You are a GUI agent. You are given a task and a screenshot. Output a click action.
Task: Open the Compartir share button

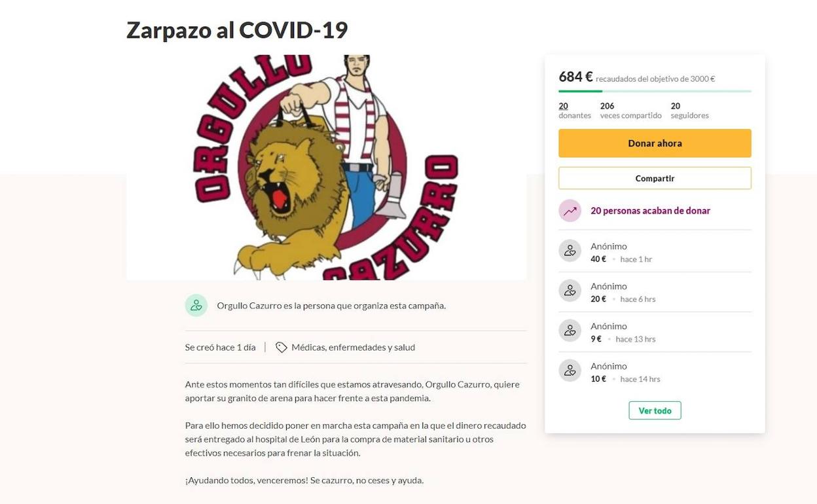tap(655, 178)
